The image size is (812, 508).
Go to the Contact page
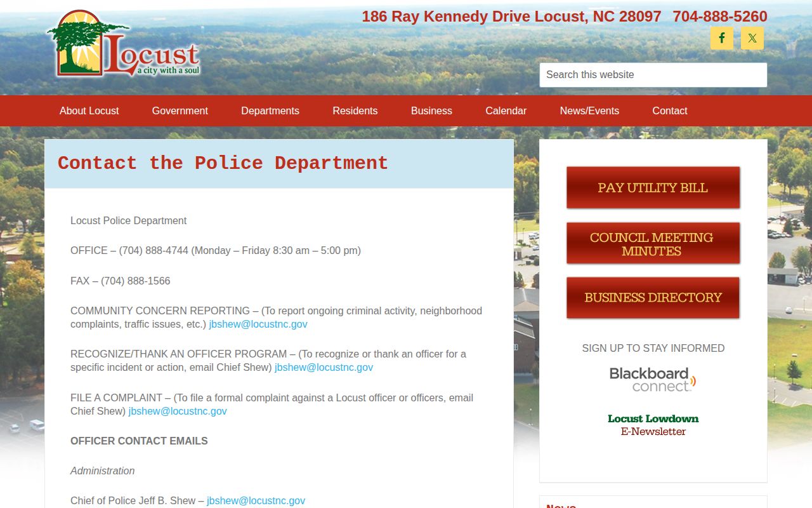coord(670,110)
